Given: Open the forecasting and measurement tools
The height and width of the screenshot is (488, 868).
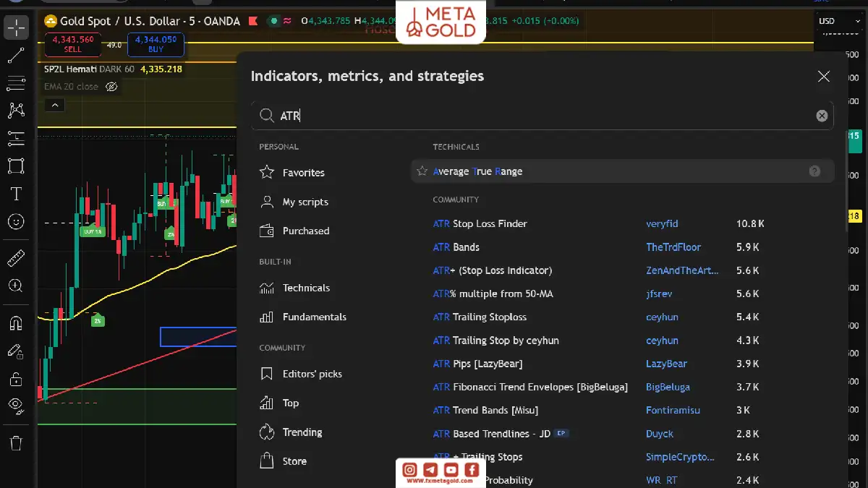Looking at the screenshot, I should 16,138.
